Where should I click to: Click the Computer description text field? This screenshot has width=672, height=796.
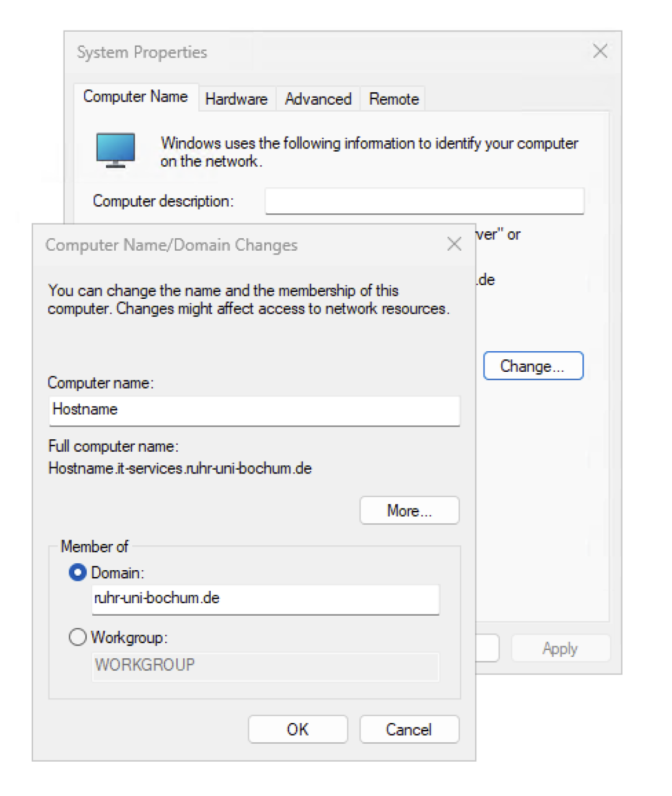pyautogui.click(x=425, y=201)
